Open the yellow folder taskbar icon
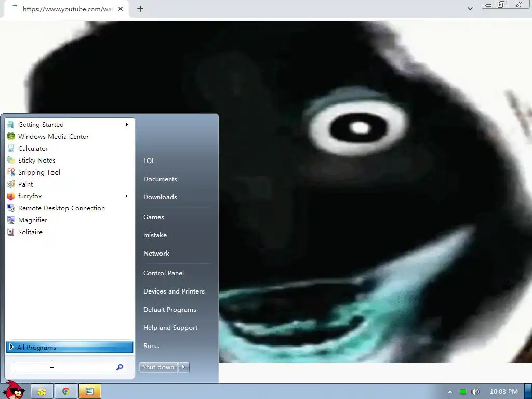 [42, 392]
